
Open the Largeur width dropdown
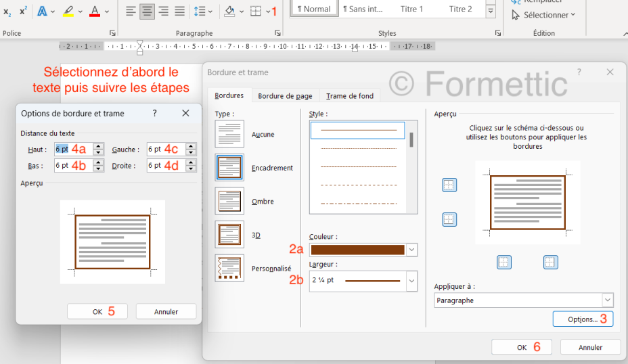(x=411, y=281)
